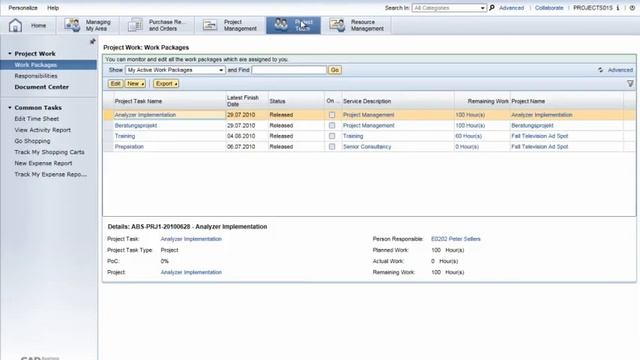Click the info icon next to PROJECTS01
640x360 pixels.
coord(618,8)
